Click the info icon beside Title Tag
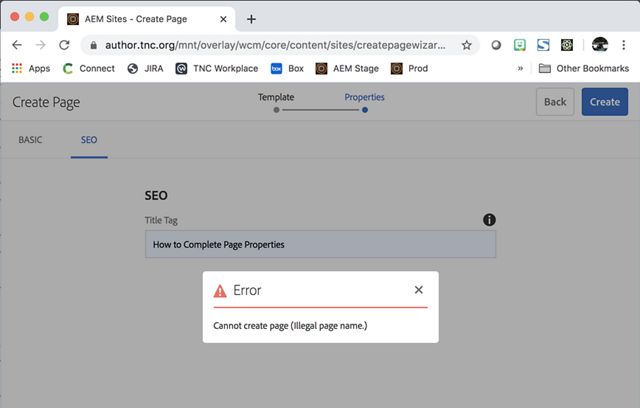Screen dimensions: 640x408 (x=489, y=220)
